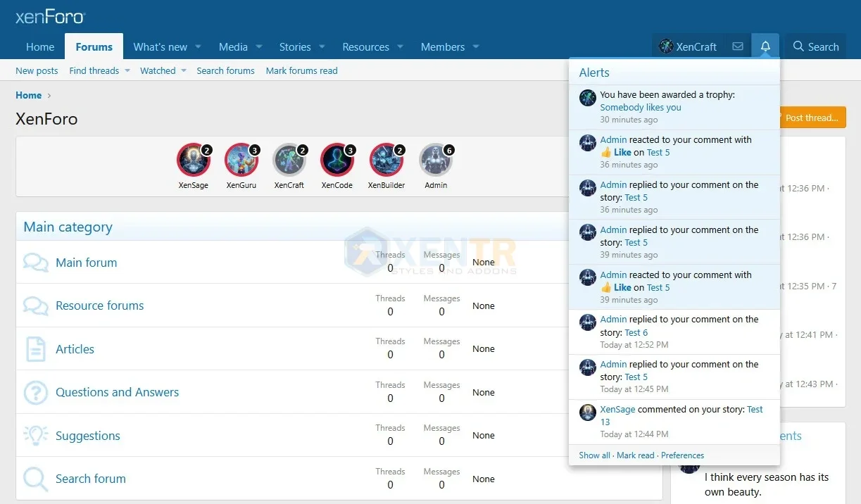Click Admin avatar in Today 12:45 PM alert
The width and height of the screenshot is (861, 504).
(588, 367)
